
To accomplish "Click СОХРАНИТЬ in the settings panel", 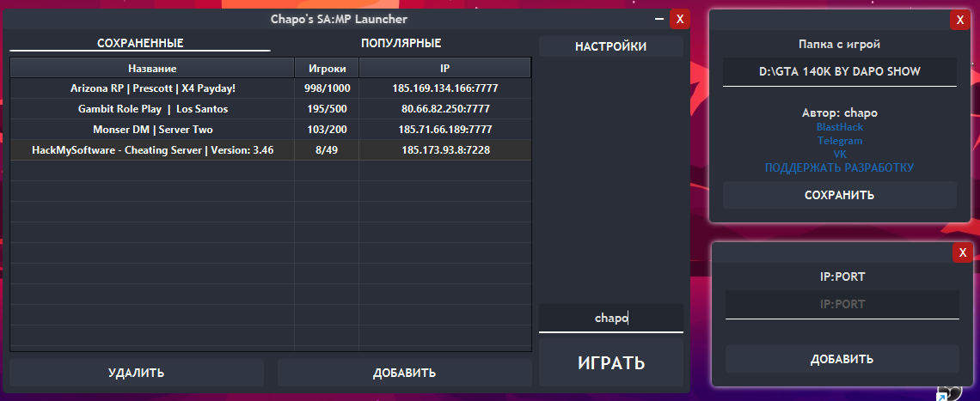I will tap(839, 195).
